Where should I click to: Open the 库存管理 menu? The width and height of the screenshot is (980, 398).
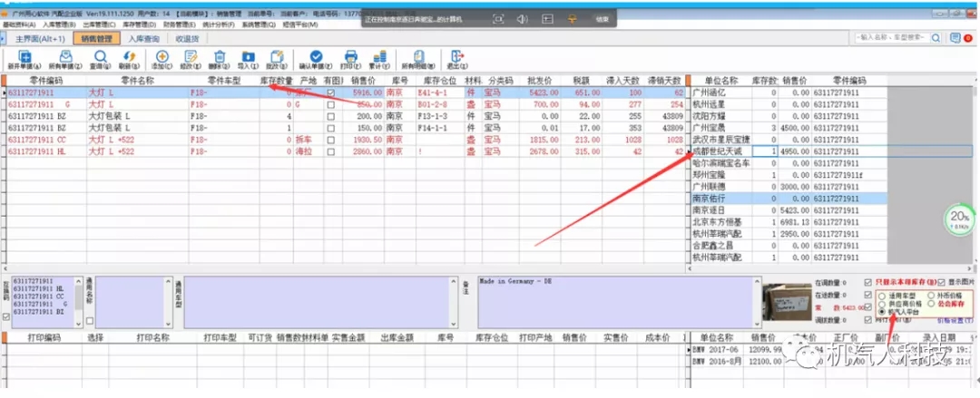[138, 24]
